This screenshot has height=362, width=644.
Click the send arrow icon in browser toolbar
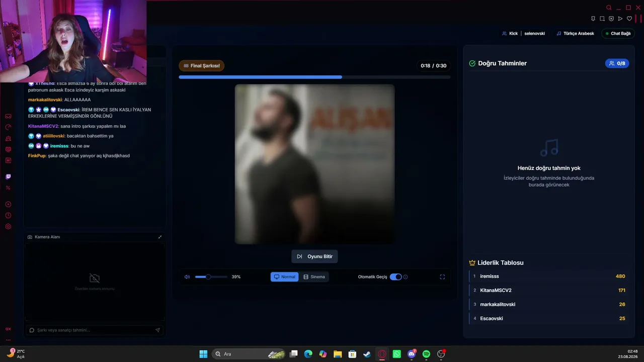(x=620, y=19)
